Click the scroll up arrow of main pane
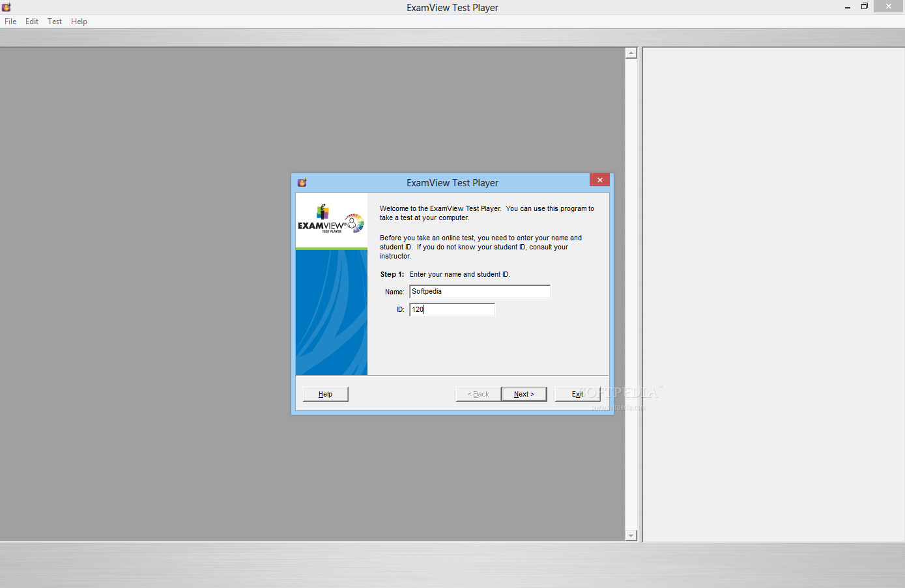The width and height of the screenshot is (905, 588). click(x=631, y=53)
